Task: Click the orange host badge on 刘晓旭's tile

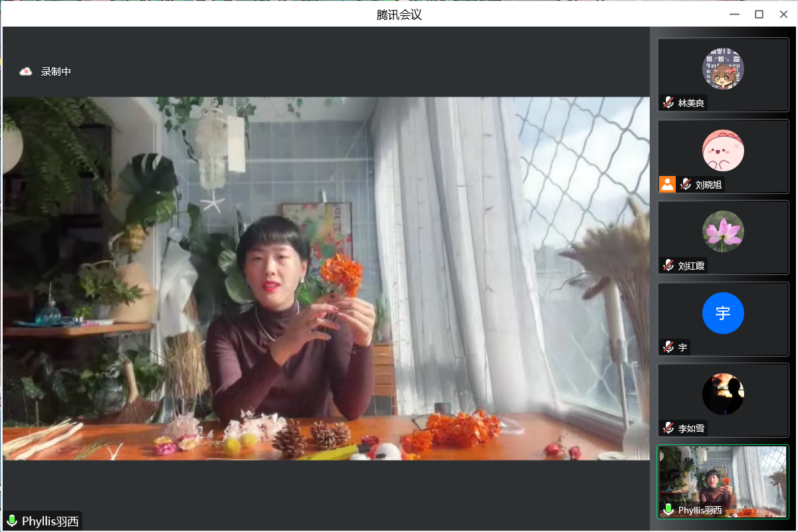Action: [667, 185]
